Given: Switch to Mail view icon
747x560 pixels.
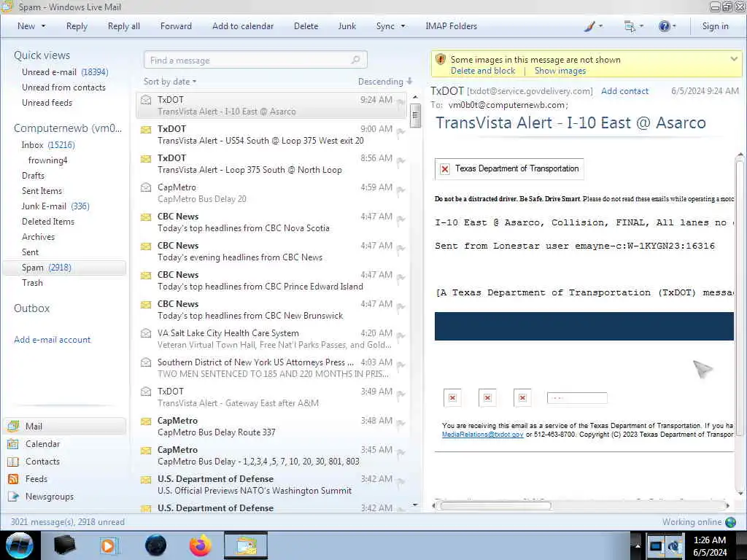Looking at the screenshot, I should [13, 426].
